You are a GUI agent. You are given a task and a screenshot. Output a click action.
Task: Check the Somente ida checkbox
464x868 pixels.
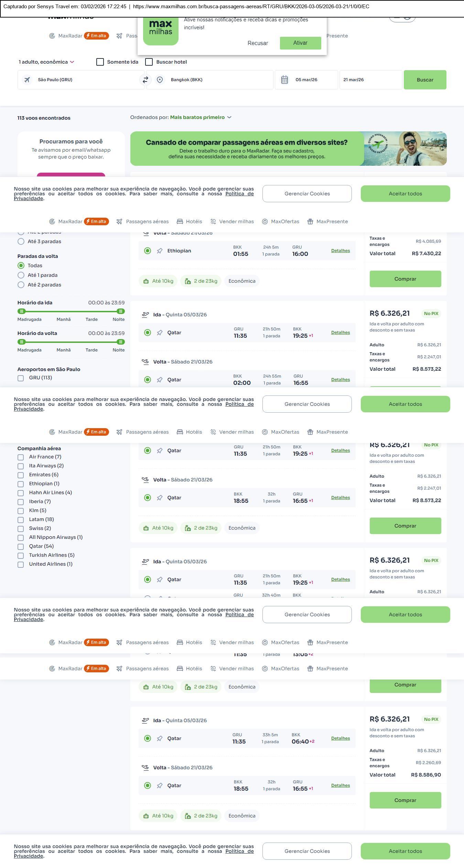pyautogui.click(x=100, y=62)
